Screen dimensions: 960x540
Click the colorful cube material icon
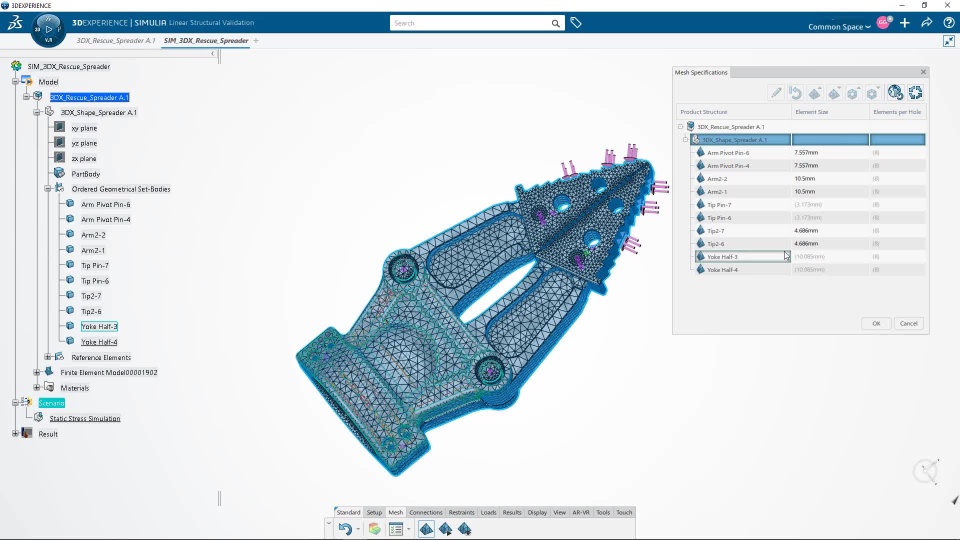[x=374, y=529]
